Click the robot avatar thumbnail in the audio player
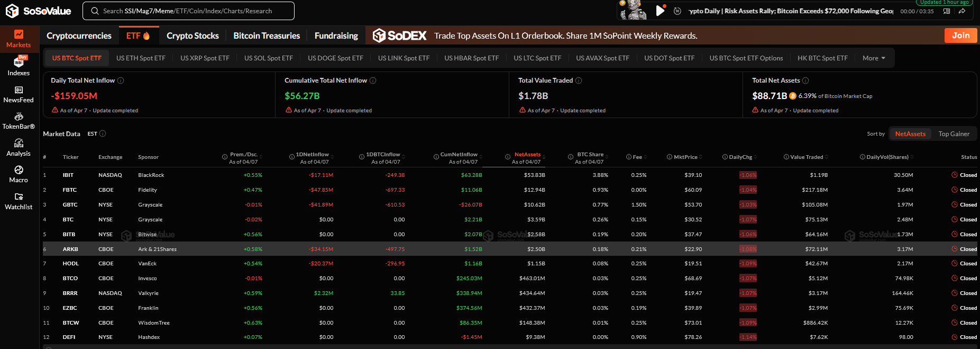 634,10
